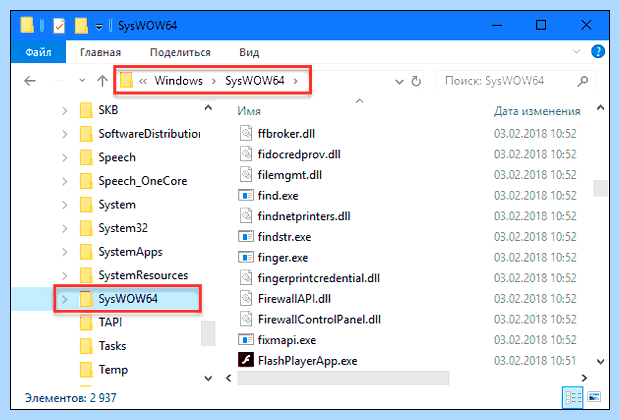Expand the System32 folder node

click(x=65, y=228)
